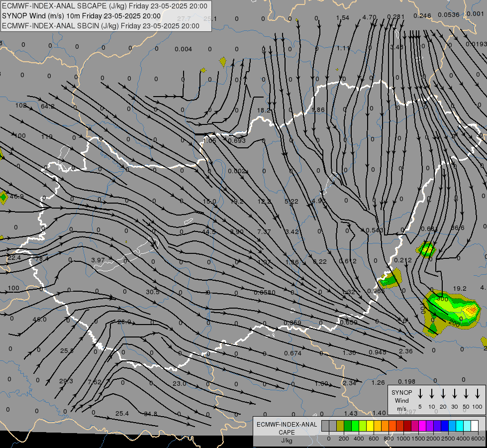Select the pure yellow CAPE legend swatch
This screenshot has width=487, height=448.
point(370,426)
